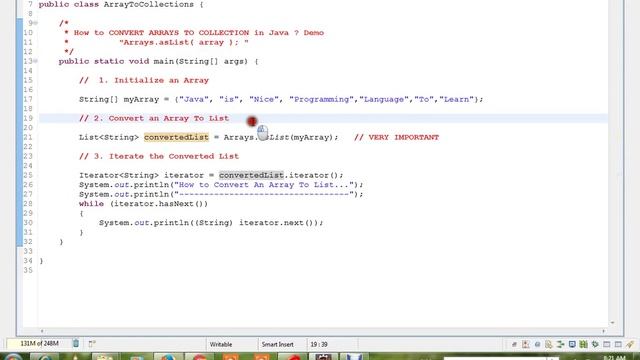Screen dimensions: 640x360
Task: Open the green grid fast view icon
Action: click(584, 344)
